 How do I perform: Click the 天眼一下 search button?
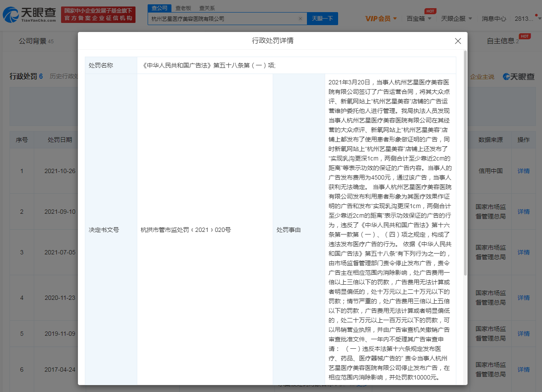pyautogui.click(x=323, y=19)
